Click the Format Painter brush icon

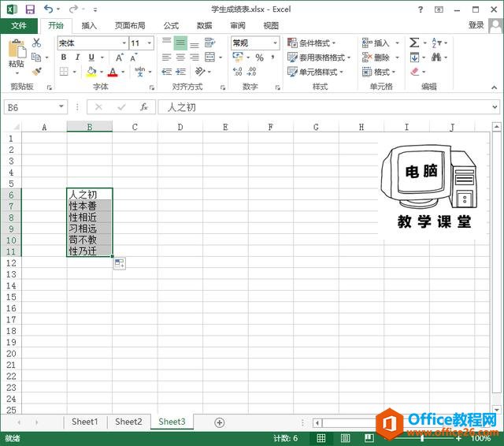coord(36,72)
